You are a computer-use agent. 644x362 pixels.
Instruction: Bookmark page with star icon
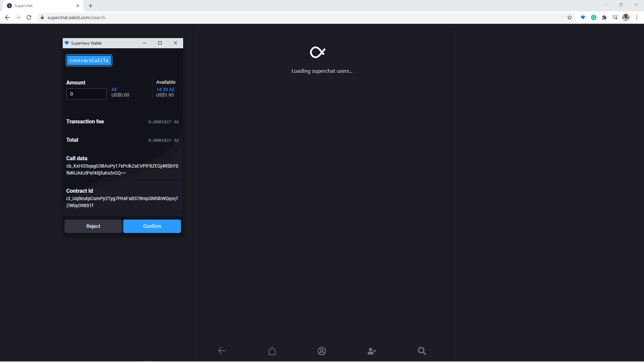pos(570,17)
